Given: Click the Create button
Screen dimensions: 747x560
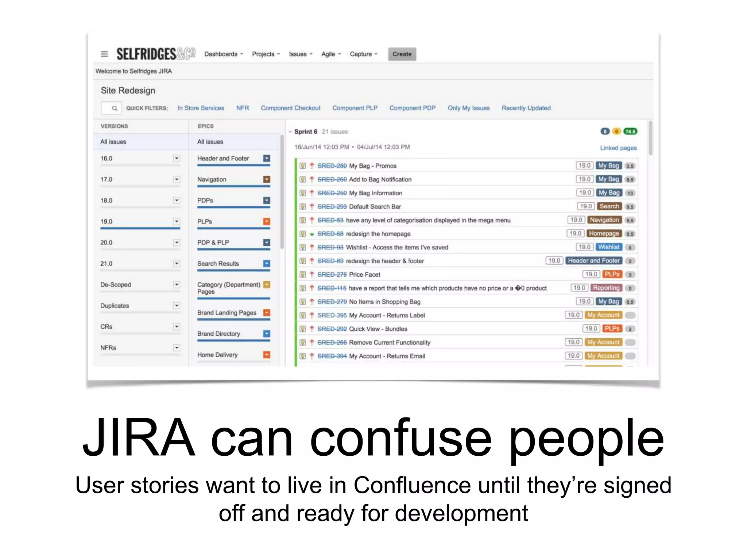Looking at the screenshot, I should pos(402,54).
